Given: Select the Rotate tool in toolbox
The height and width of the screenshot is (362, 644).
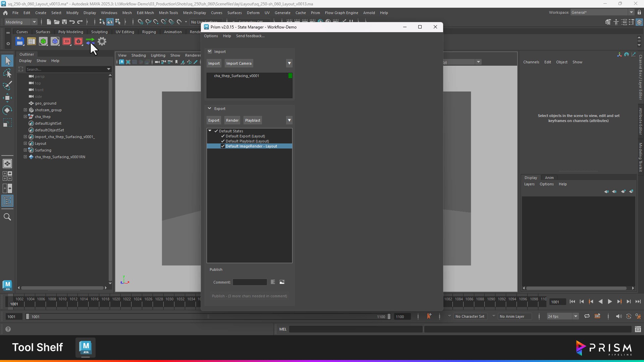Looking at the screenshot, I should point(7,110).
